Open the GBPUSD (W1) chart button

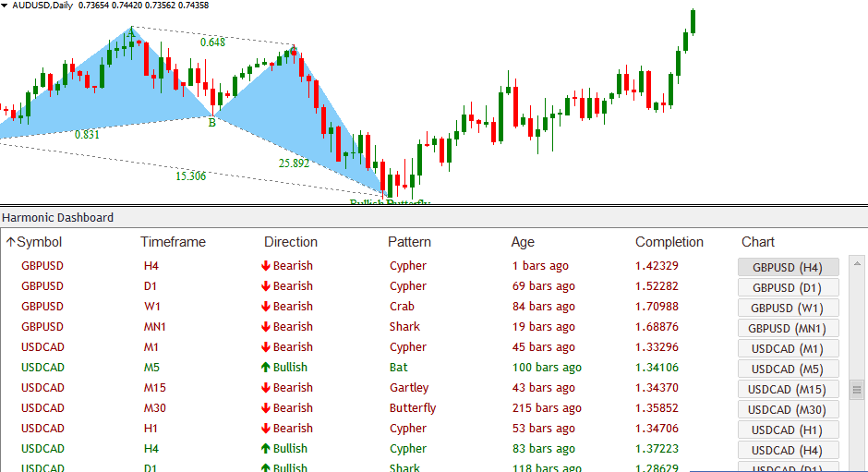click(x=788, y=308)
